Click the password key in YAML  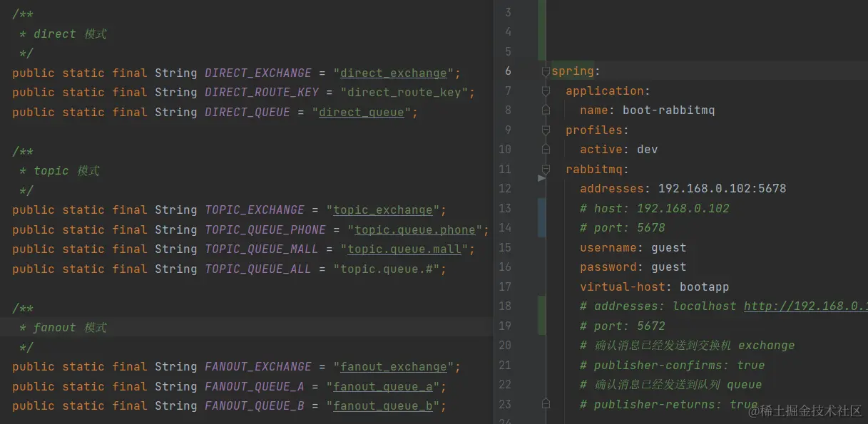pyautogui.click(x=608, y=267)
